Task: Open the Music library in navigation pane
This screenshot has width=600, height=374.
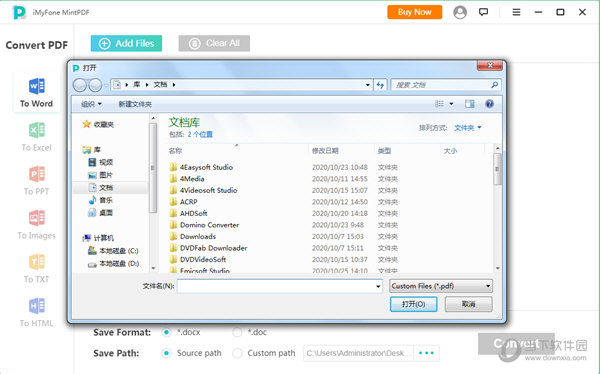Action: tap(101, 200)
